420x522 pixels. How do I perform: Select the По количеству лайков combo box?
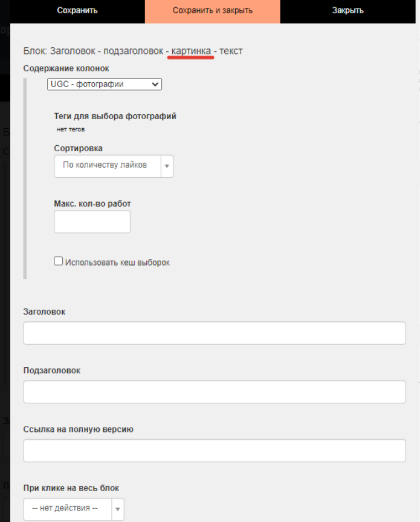(x=114, y=166)
